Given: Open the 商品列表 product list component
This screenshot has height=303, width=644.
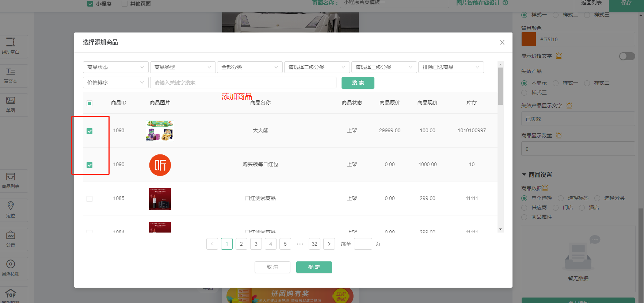Looking at the screenshot, I should pos(11,177).
